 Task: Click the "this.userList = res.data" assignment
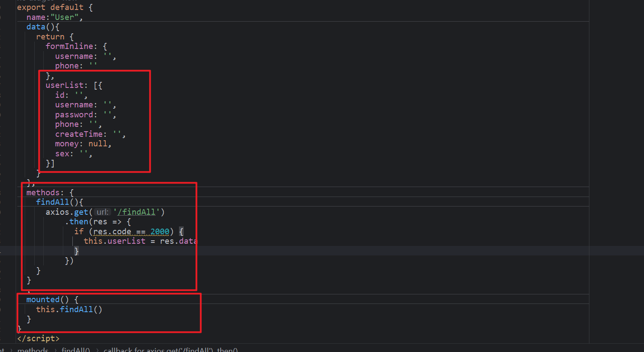(x=140, y=241)
